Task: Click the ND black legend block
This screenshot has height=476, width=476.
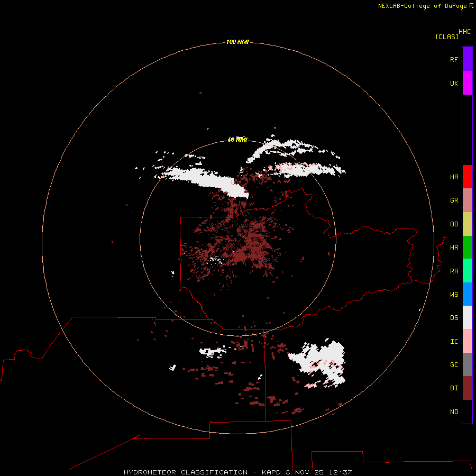Action: coord(467,411)
